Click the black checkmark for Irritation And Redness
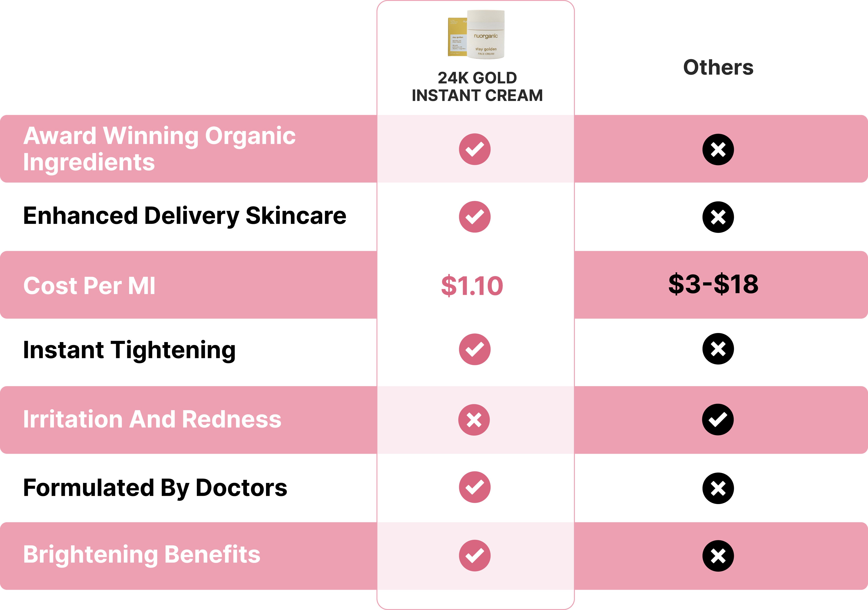 (x=718, y=419)
